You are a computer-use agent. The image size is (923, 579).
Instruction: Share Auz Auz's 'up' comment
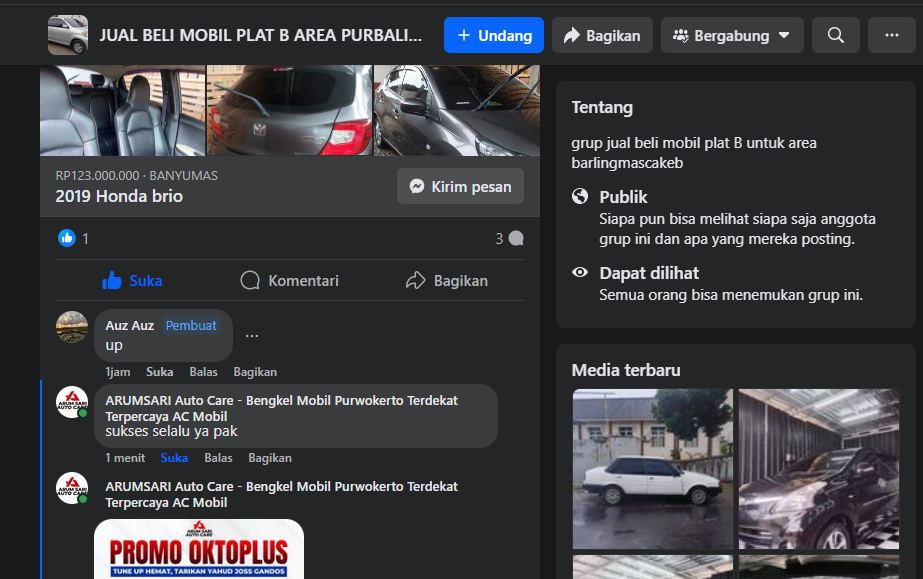pos(255,372)
